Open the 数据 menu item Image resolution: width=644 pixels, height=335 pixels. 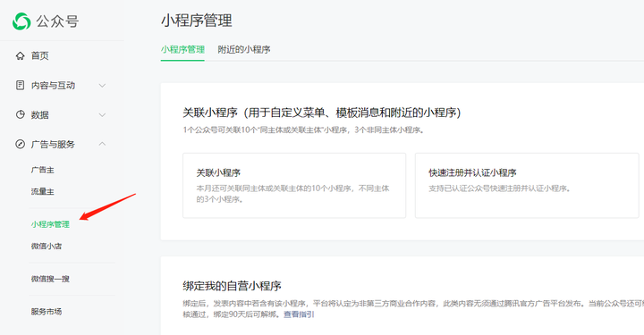tap(40, 115)
